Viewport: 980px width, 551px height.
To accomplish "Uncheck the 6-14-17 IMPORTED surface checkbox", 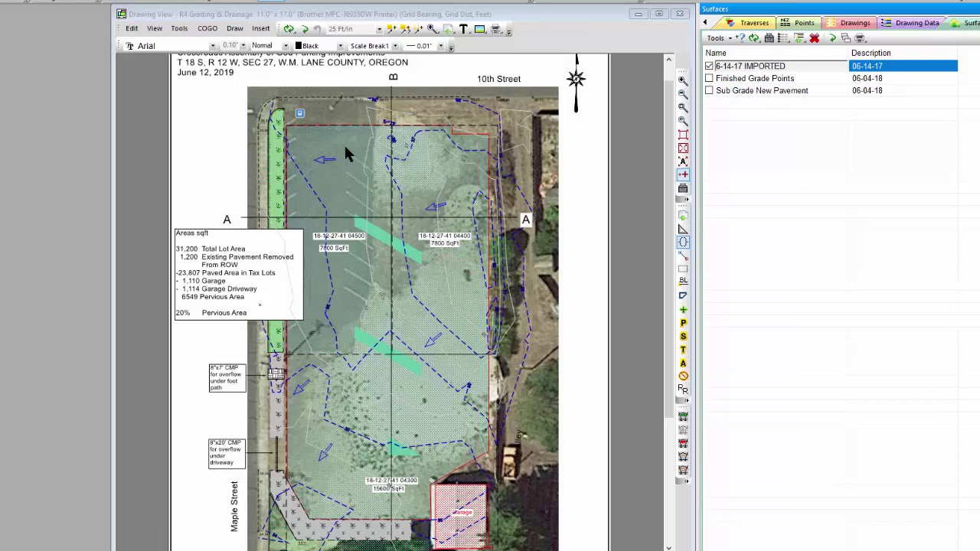I will click(x=709, y=66).
